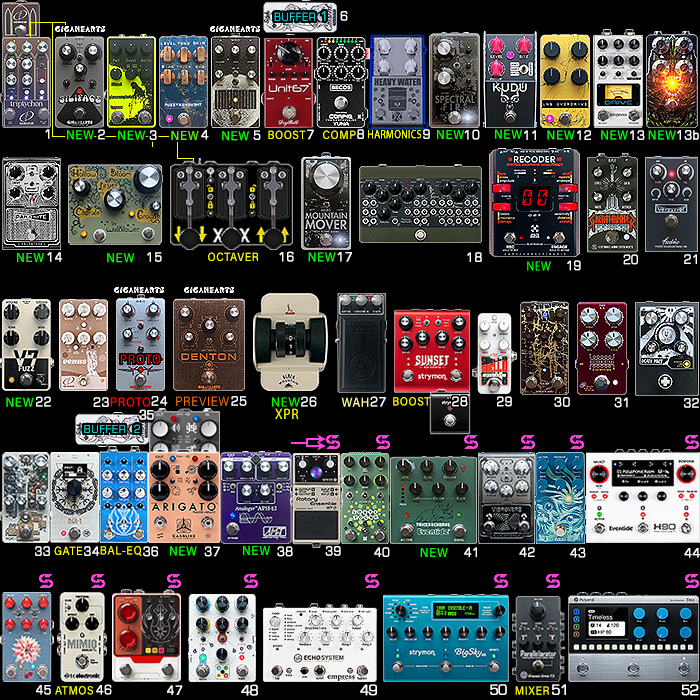Select the Recoder pedal with red 00 display
Image resolution: width=700 pixels, height=700 pixels.
pyautogui.click(x=534, y=204)
